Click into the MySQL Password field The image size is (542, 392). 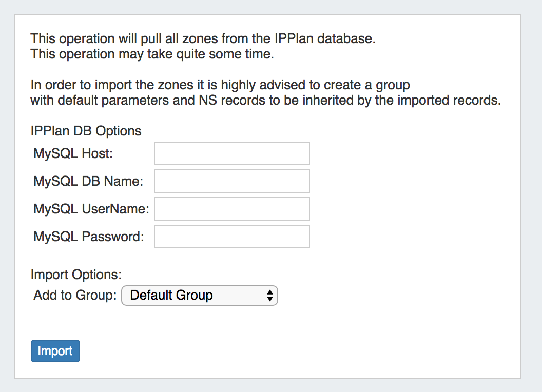[231, 237]
